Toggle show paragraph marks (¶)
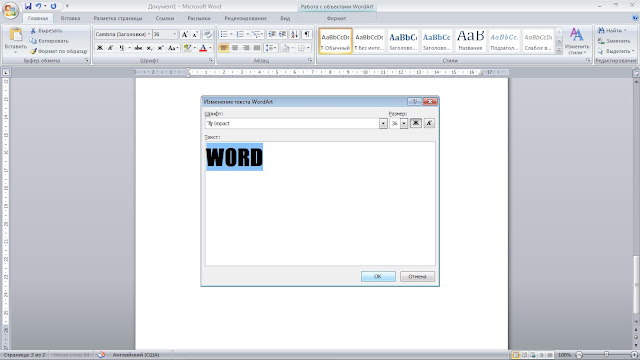The height and width of the screenshot is (360, 640). click(x=307, y=35)
